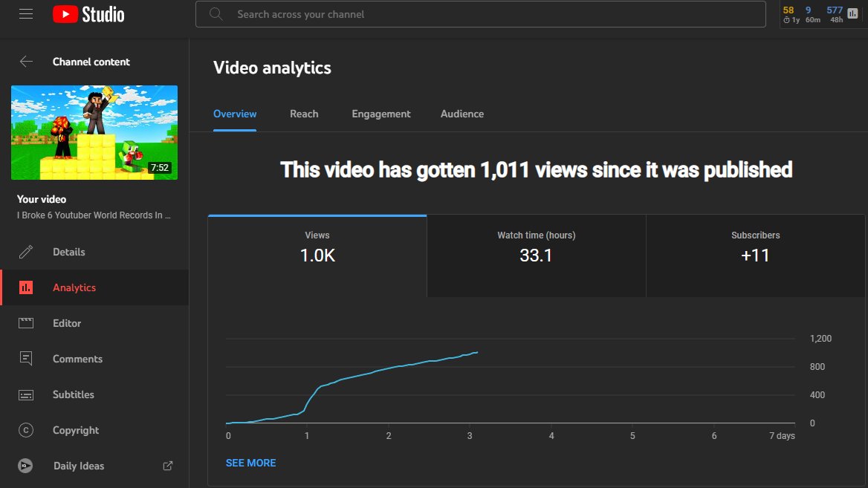Click the video title I Broke 6 Youtuber
The height and width of the screenshot is (488, 868).
pyautogui.click(x=94, y=215)
